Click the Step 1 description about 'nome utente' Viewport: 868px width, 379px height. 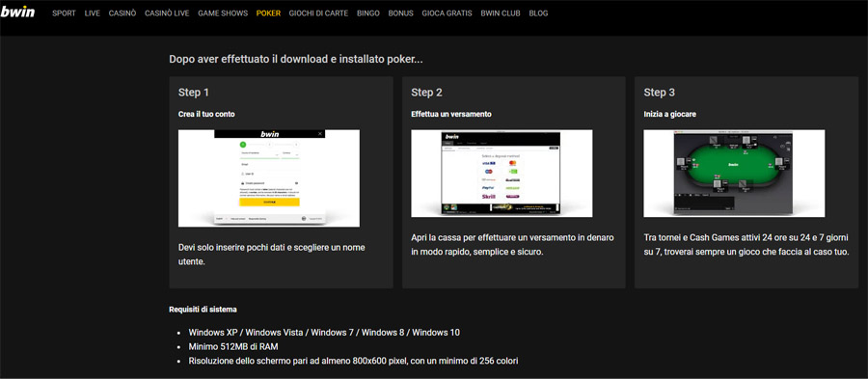(272, 255)
